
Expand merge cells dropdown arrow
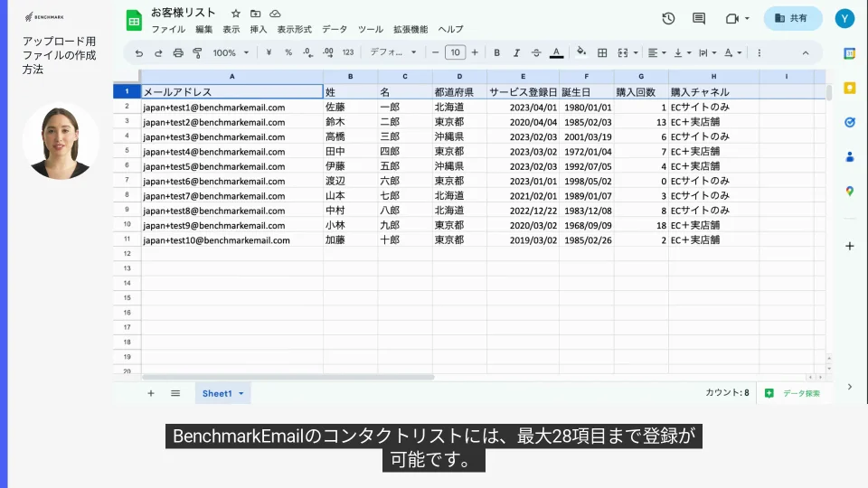[636, 53]
